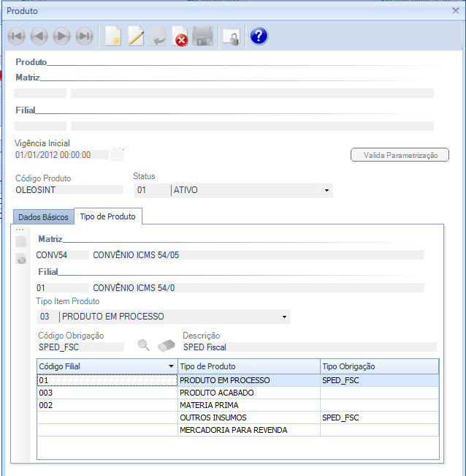Viewport: 466px width, 476px height.
Task: Search Código Obrigação with magnifier icon
Action: [x=144, y=346]
